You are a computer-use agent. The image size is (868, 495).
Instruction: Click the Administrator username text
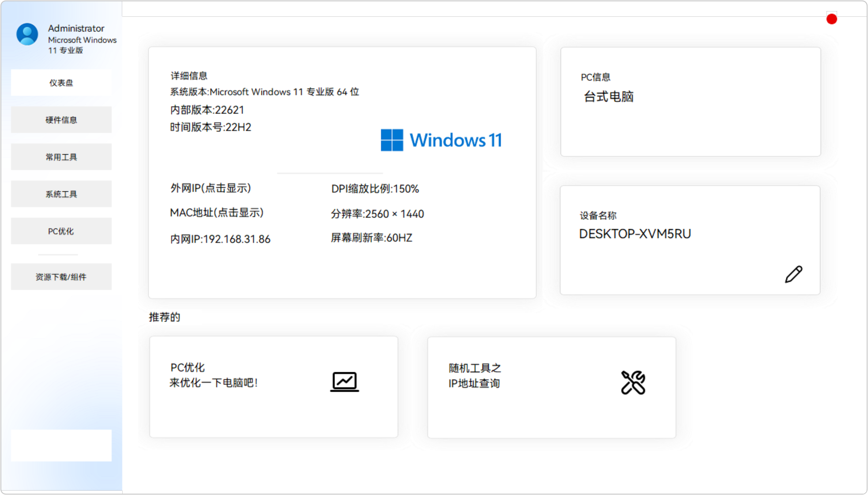[x=76, y=28]
